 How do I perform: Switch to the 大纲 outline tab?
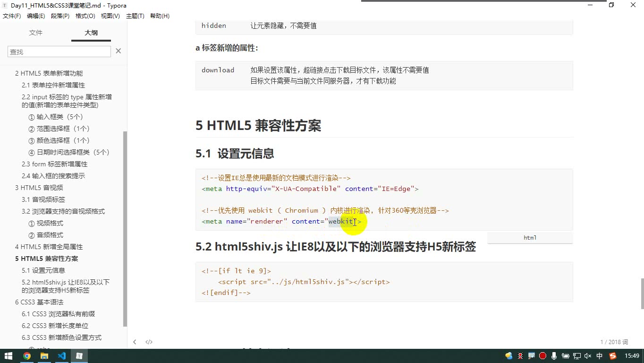91,33
